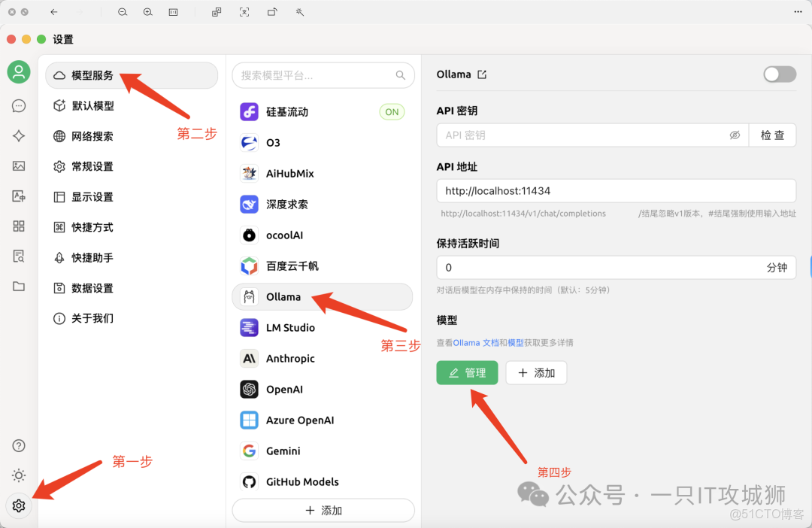
Task: Click the API 地址 input field
Action: [617, 190]
